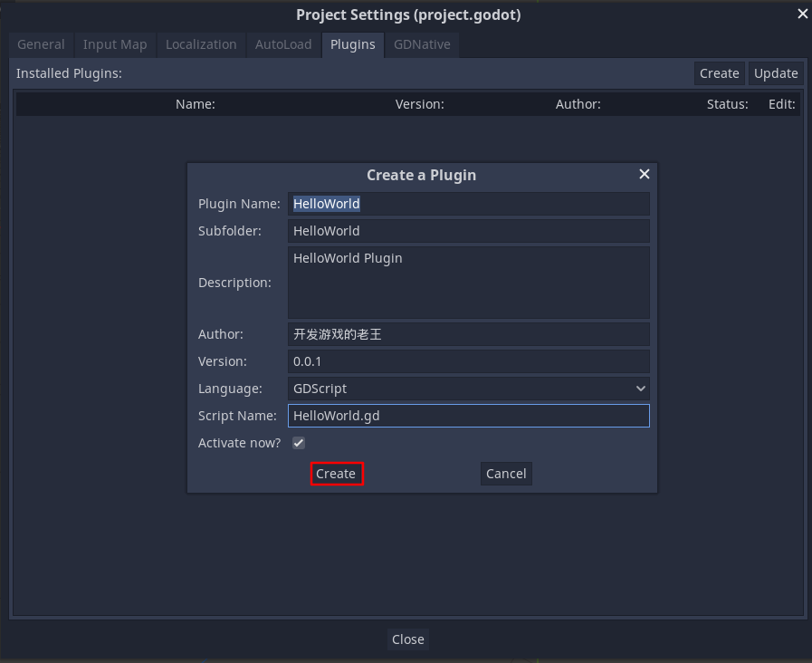Image resolution: width=812 pixels, height=663 pixels.
Task: Click Create button in the plugin dialog
Action: (336, 474)
